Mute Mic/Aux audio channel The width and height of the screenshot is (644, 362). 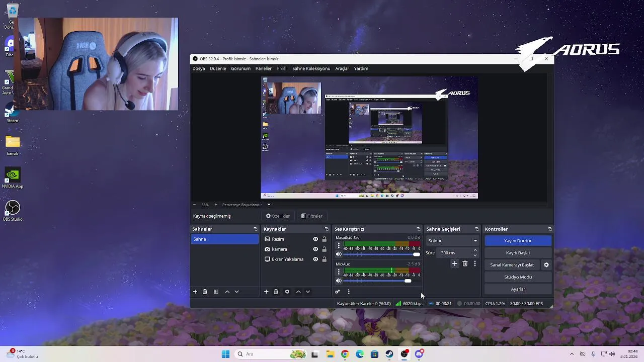click(x=339, y=281)
